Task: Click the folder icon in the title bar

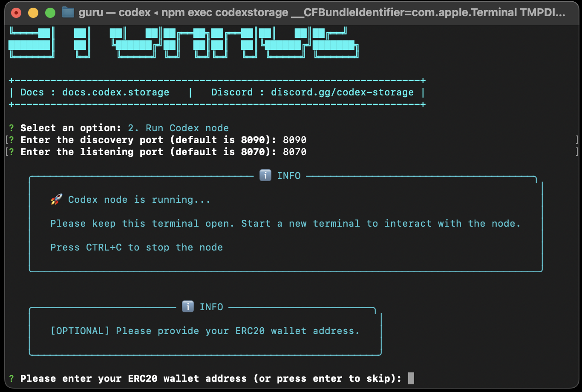Action: click(x=68, y=12)
